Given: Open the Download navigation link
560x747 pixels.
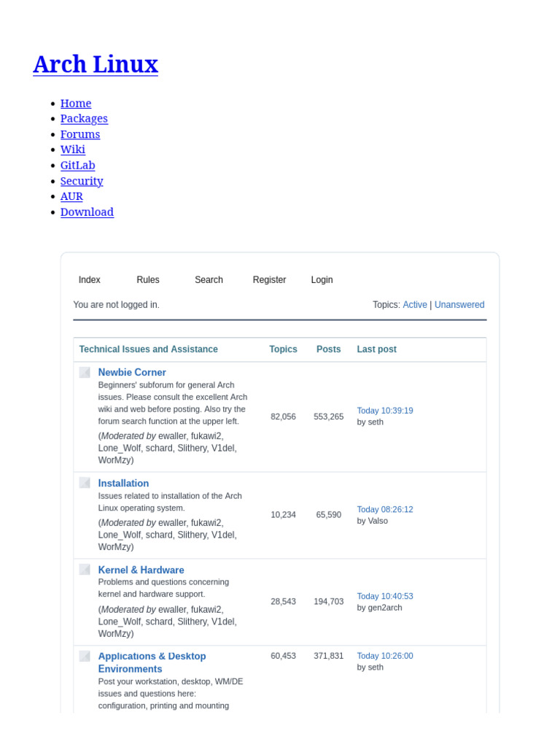Looking at the screenshot, I should tap(87, 212).
